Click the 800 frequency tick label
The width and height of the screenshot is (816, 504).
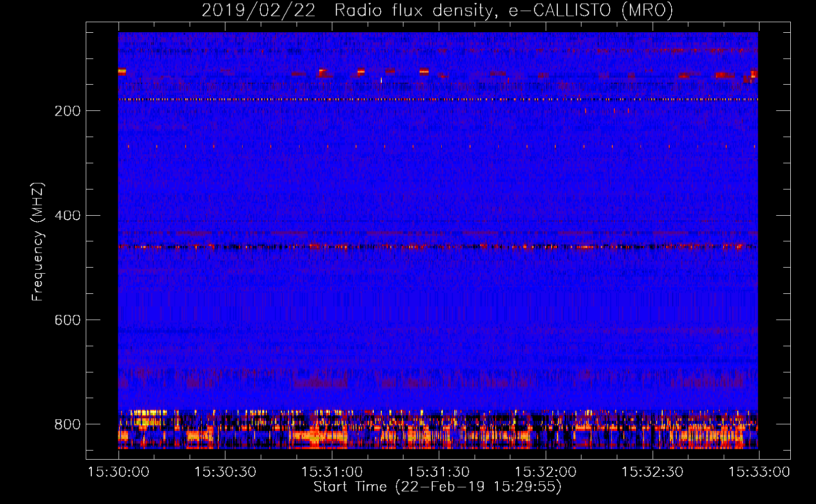point(68,424)
